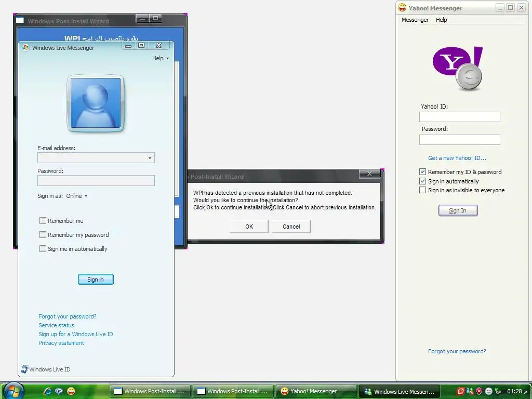Open Sign up for a Windows Live ID link
The width and height of the screenshot is (532, 399).
pos(76,334)
